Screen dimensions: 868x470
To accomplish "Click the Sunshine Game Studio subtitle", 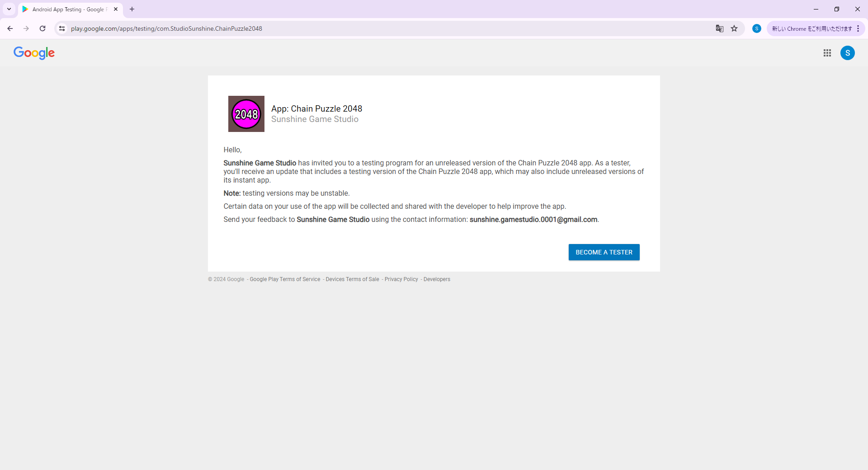I will pyautogui.click(x=315, y=119).
